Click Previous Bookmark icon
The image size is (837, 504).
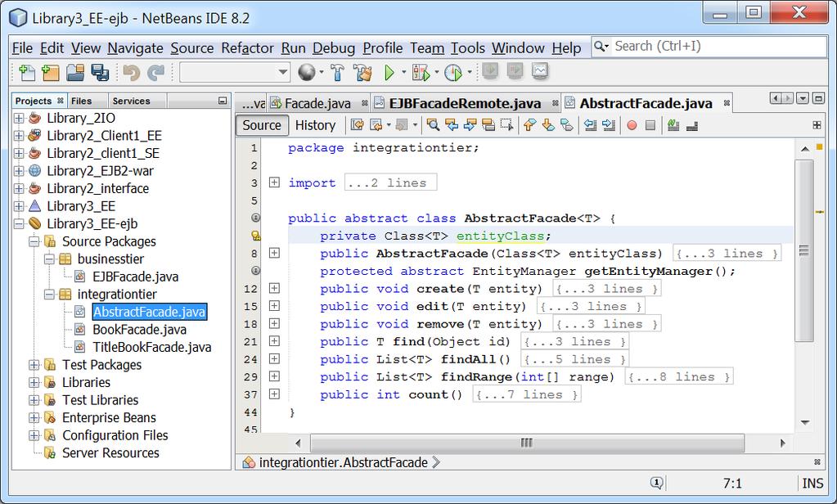[529, 125]
